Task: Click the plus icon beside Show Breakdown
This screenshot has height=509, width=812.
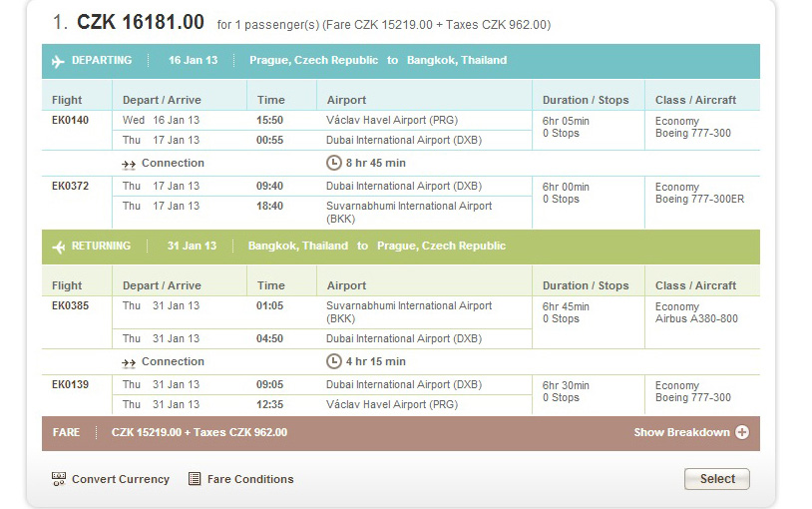Action: pos(742,432)
